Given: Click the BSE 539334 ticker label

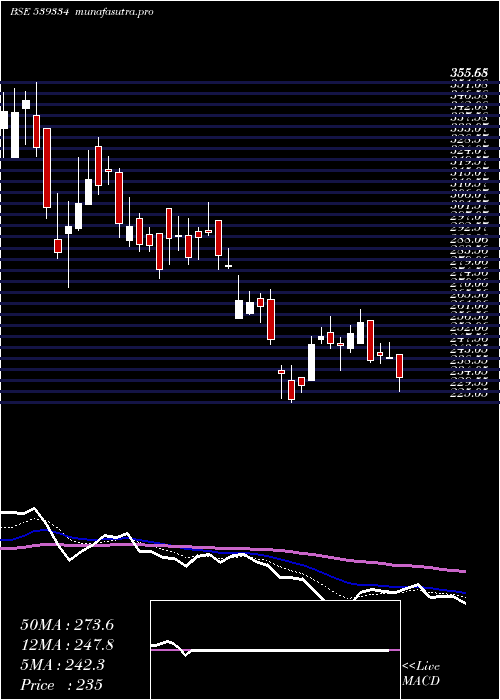Looking at the screenshot, I should click(39, 12).
